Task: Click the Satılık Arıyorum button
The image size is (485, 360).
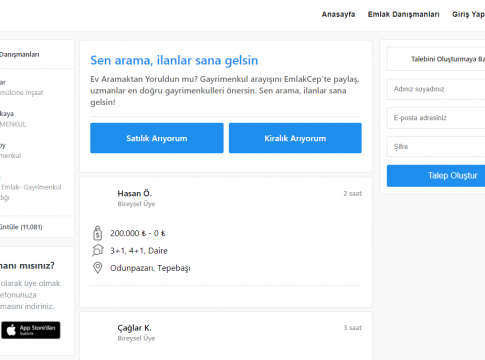Action: tap(157, 138)
